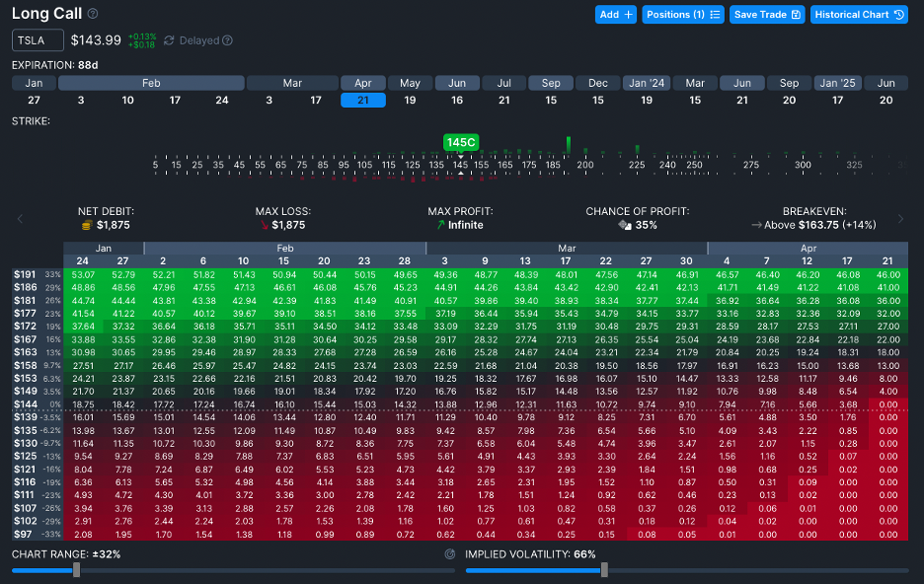Edit the TSLA ticker symbol field
Image resolution: width=924 pixels, height=584 pixels.
(38, 40)
